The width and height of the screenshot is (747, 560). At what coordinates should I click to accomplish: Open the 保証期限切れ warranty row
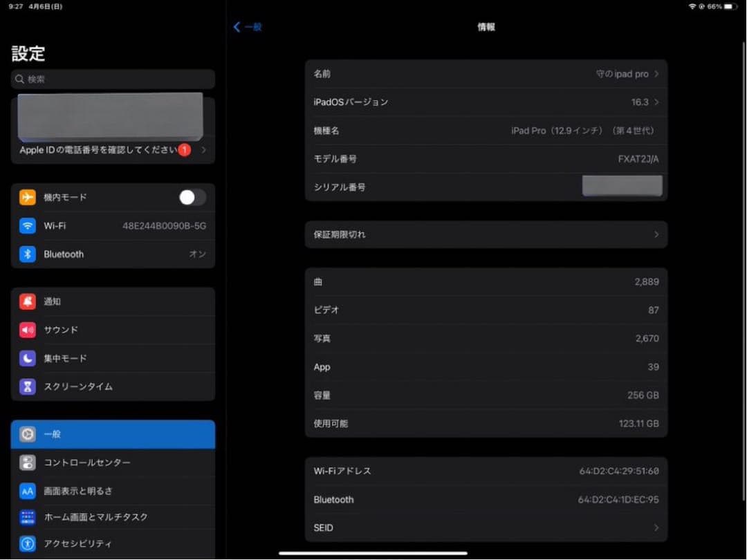click(484, 234)
